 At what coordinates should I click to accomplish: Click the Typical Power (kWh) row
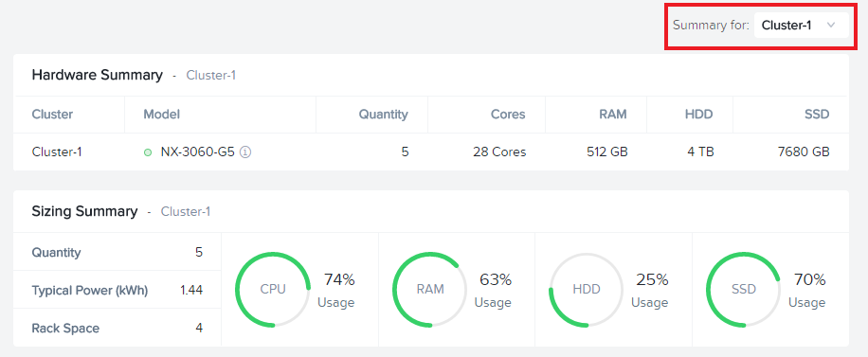[x=118, y=290]
